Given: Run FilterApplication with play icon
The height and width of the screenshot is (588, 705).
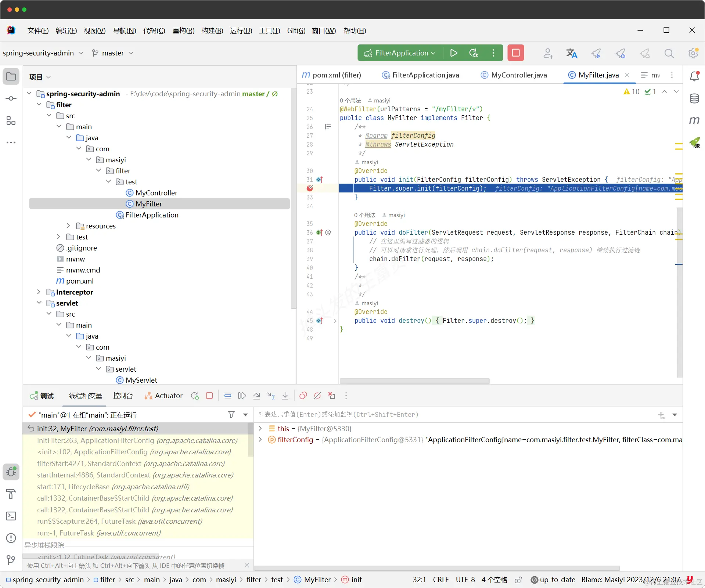Looking at the screenshot, I should point(454,53).
